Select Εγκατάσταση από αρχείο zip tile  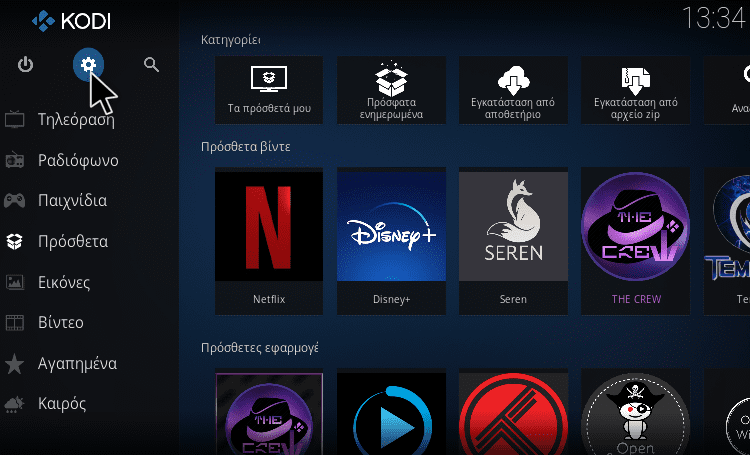(636, 90)
